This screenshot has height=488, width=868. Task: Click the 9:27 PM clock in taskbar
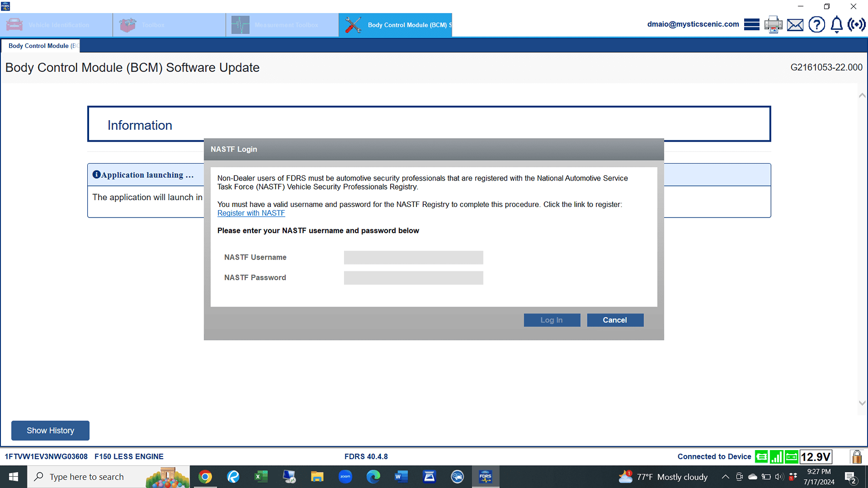tap(819, 472)
